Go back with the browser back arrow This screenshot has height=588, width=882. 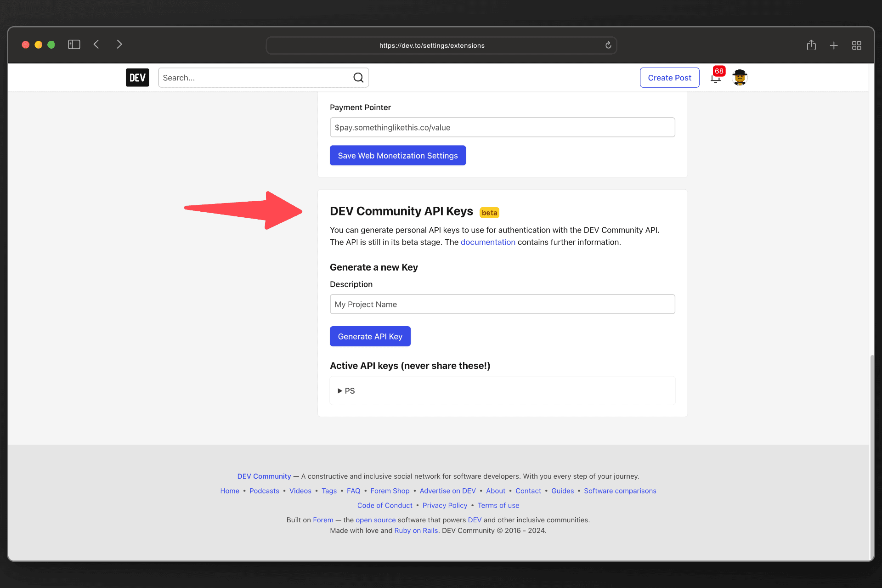pyautogui.click(x=96, y=45)
